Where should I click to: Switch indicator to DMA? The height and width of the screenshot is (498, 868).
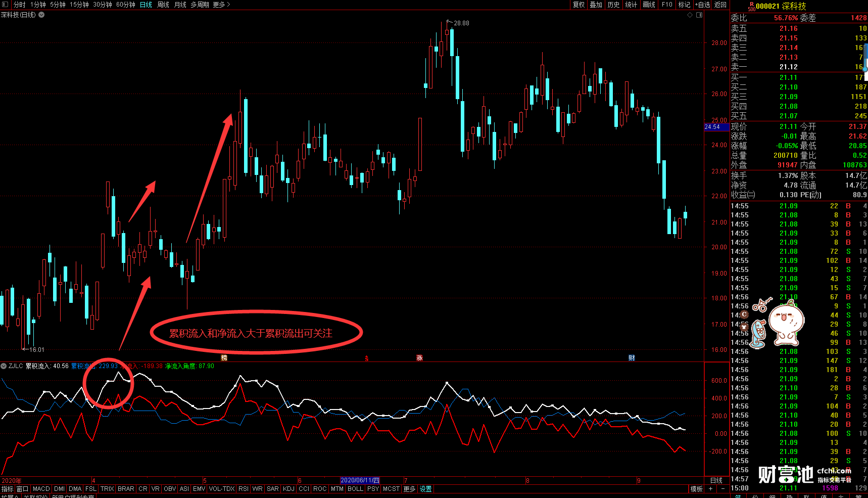[75, 489]
